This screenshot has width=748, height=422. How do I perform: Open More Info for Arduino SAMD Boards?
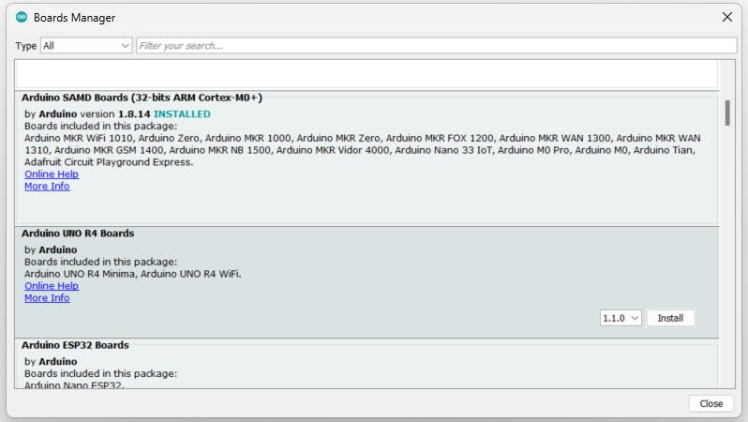(47, 186)
